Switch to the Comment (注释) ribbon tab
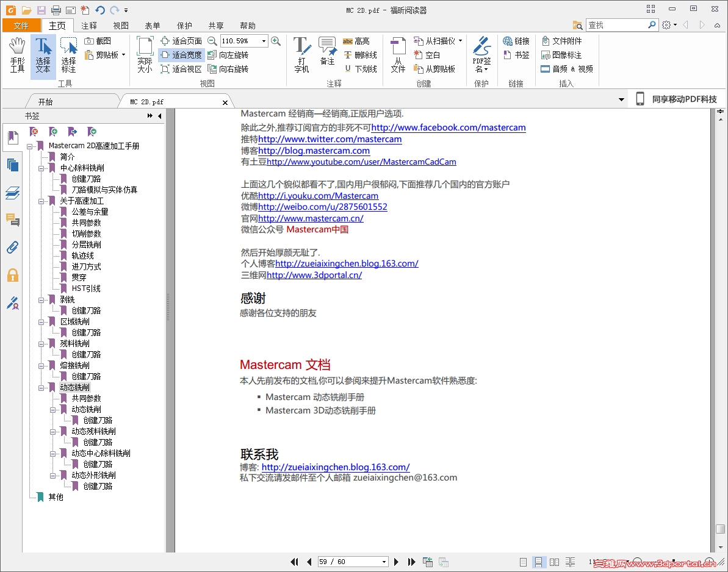 click(x=89, y=26)
